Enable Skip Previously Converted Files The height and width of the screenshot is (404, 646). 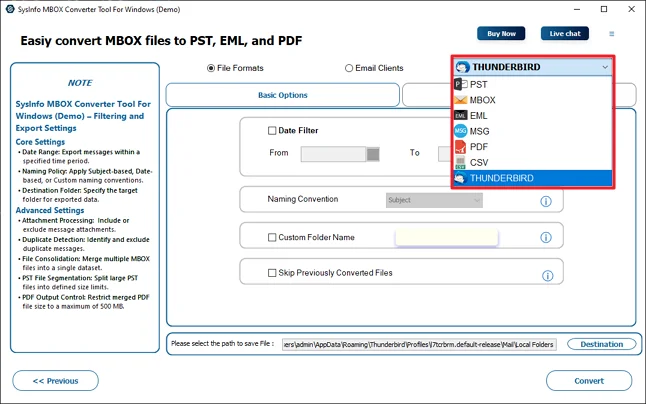point(272,273)
